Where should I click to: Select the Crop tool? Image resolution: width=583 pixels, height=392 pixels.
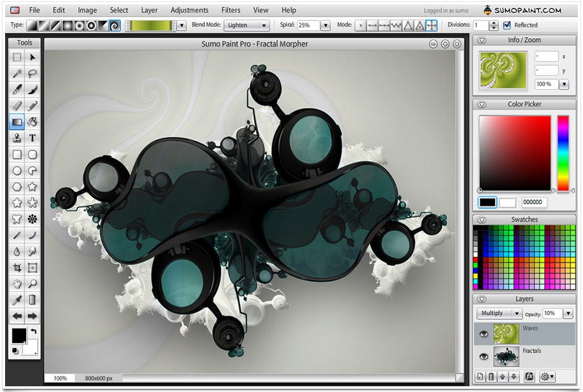coord(17,267)
